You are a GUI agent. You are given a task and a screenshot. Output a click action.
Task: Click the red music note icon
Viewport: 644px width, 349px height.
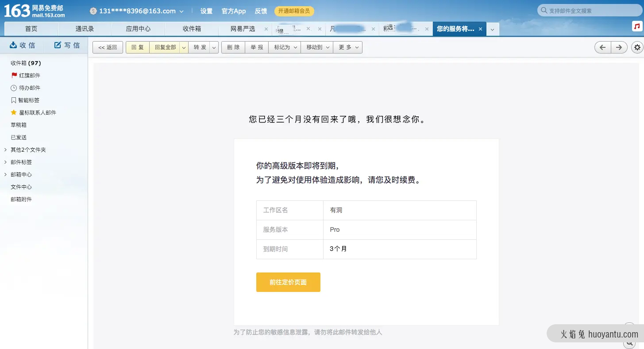tap(636, 27)
